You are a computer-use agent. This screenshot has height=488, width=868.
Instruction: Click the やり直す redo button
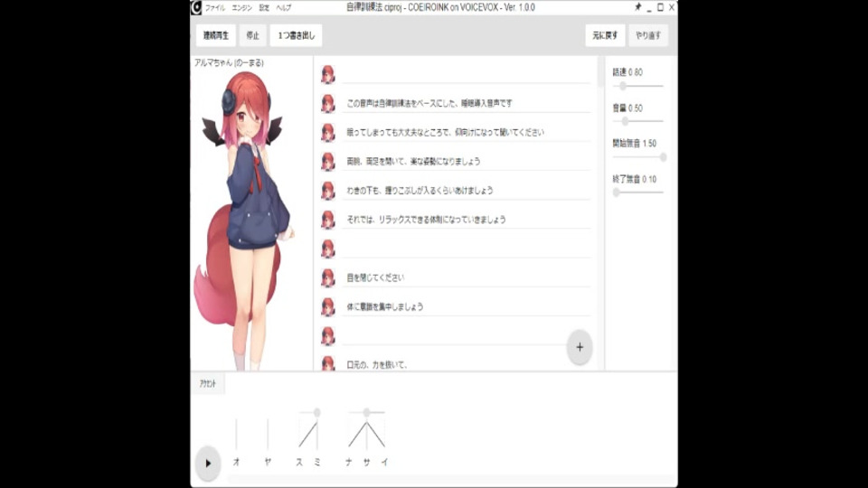click(x=648, y=35)
